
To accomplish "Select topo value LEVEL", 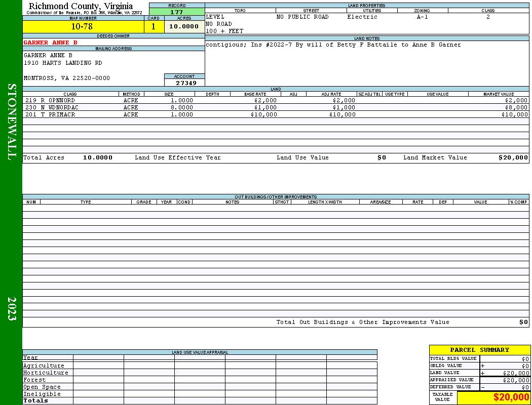I will 215,17.
